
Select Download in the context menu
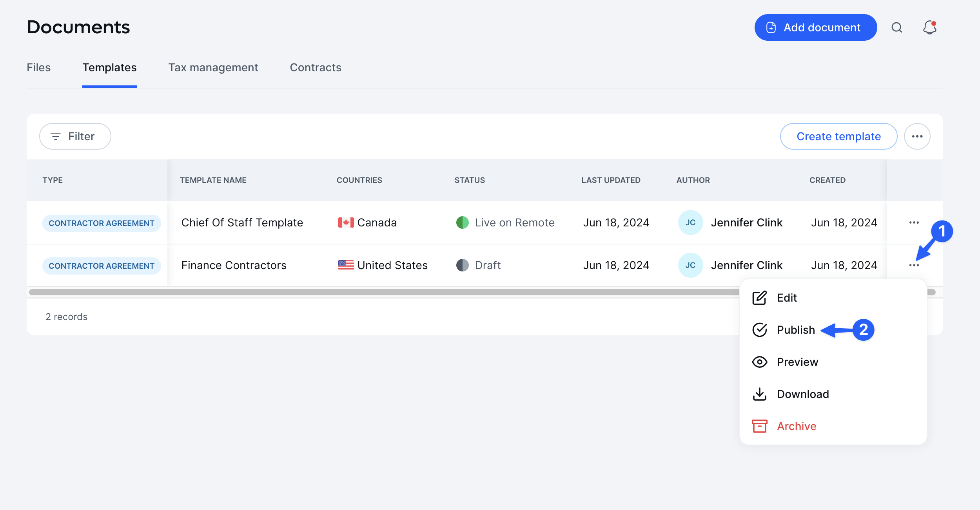point(833,394)
